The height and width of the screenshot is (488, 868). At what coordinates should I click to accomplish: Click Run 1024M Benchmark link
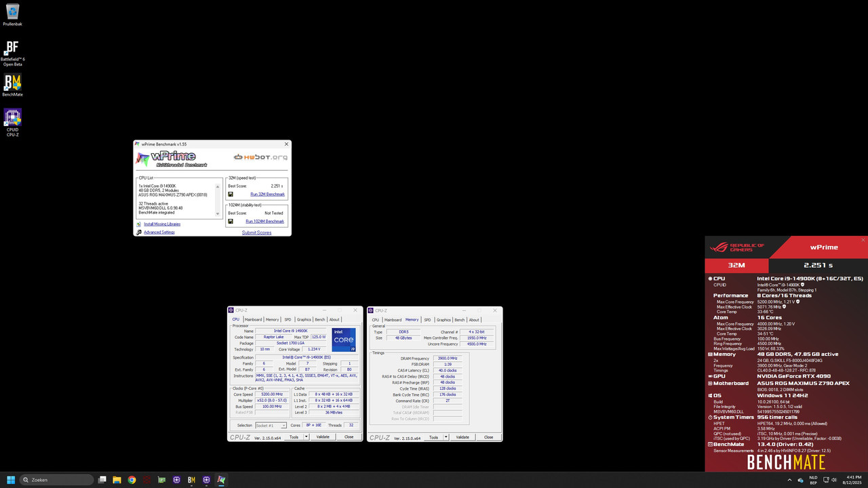click(264, 221)
